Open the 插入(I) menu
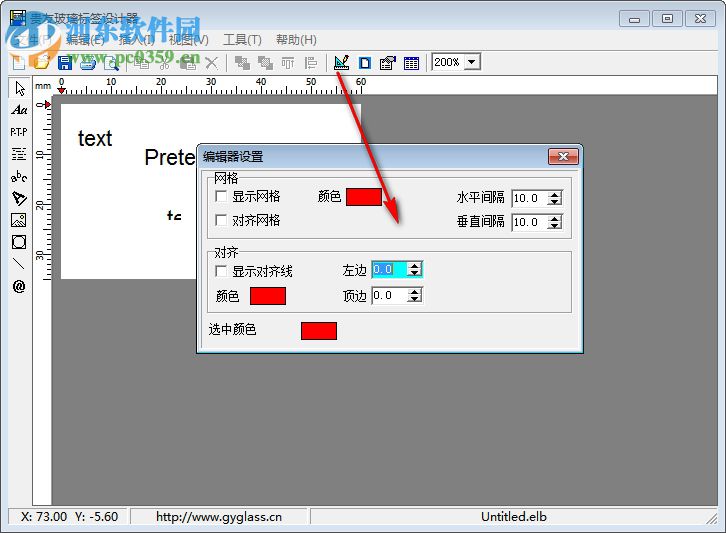 [136, 40]
